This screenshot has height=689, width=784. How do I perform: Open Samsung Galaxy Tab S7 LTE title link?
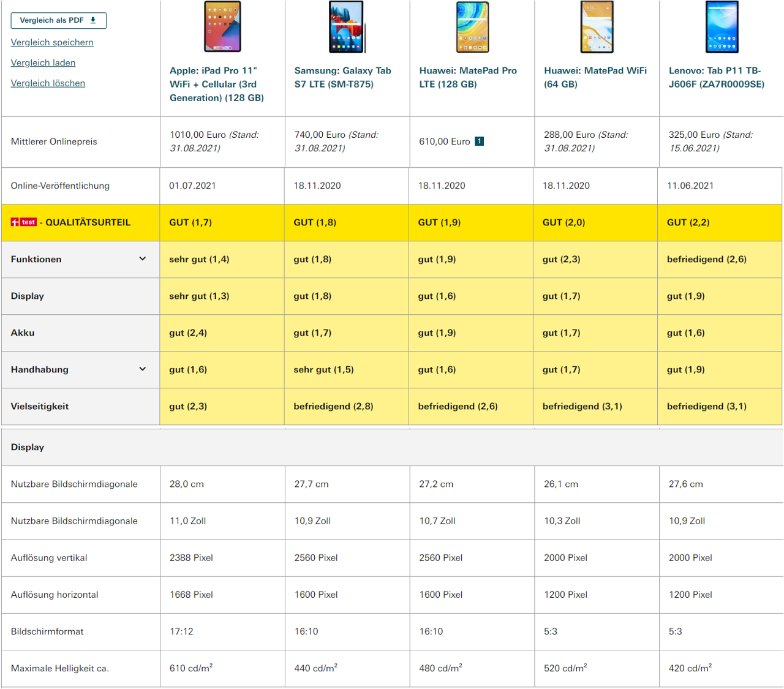click(342, 77)
